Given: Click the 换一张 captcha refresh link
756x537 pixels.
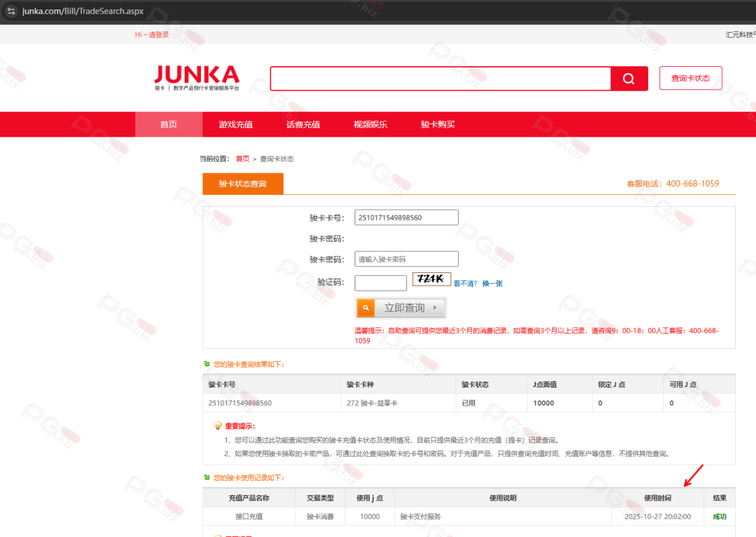Looking at the screenshot, I should coord(492,284).
